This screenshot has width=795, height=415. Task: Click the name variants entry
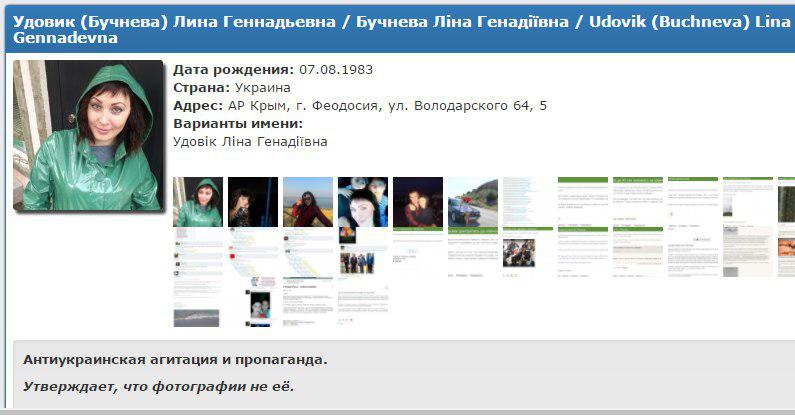(x=250, y=142)
